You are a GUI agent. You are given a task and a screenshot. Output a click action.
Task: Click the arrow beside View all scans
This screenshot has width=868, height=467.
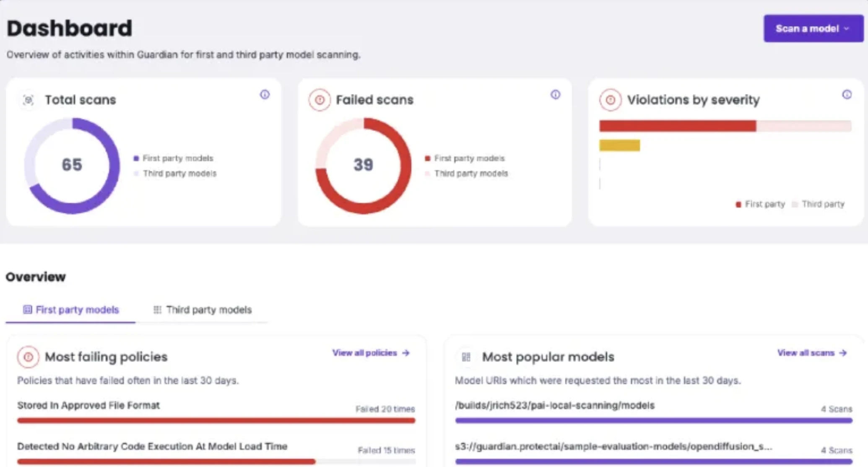[843, 353]
